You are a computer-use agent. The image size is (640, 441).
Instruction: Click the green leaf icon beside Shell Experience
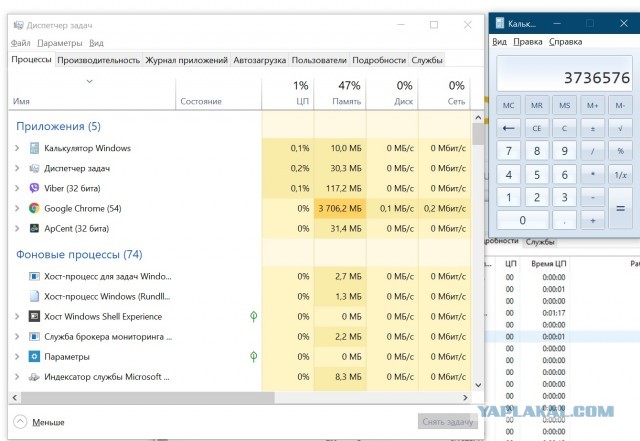tap(253, 316)
